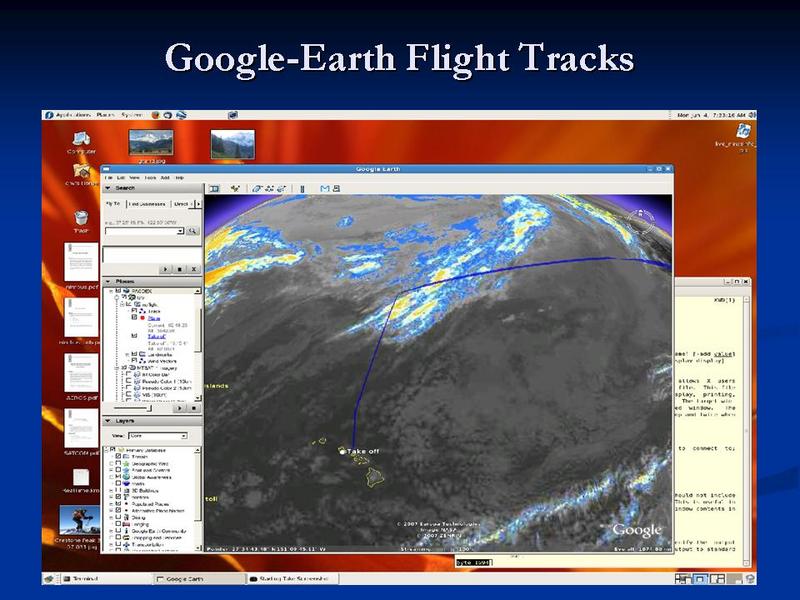This screenshot has width=800, height=600.
Task: Click the Add Placemark toolbar icon
Action: 235,189
